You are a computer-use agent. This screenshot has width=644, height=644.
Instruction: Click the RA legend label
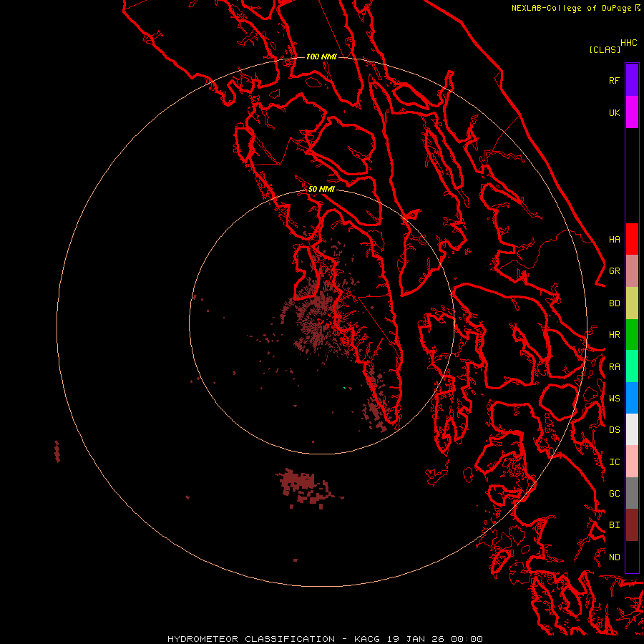tap(614, 367)
